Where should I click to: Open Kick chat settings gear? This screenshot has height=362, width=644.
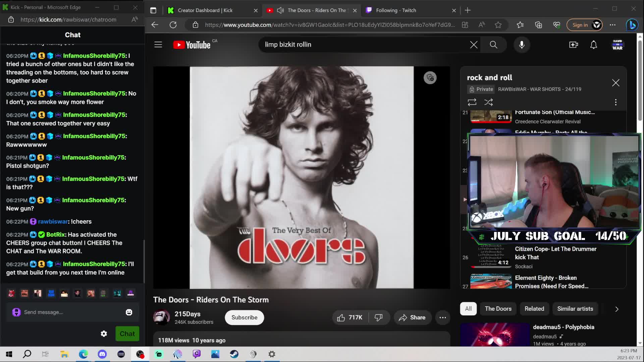pos(104,334)
